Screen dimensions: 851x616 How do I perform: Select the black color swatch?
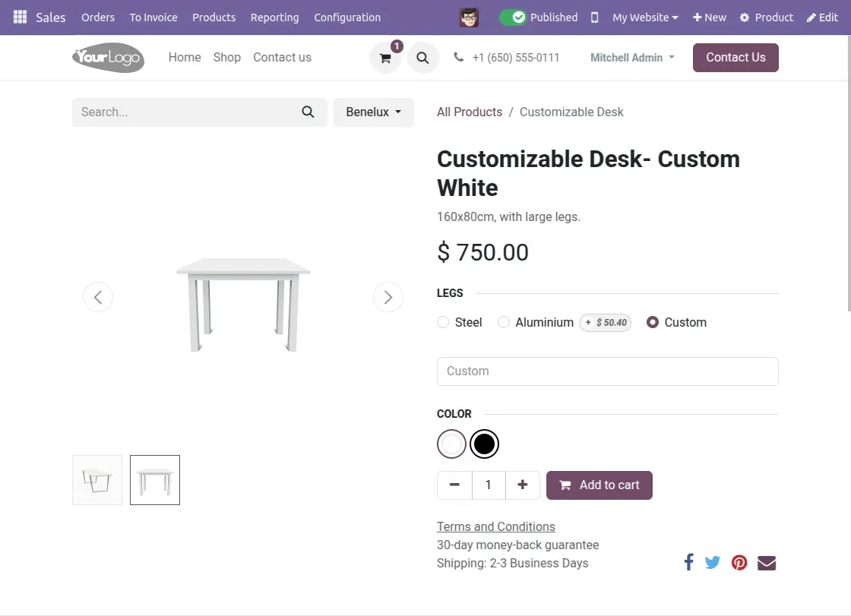point(484,444)
